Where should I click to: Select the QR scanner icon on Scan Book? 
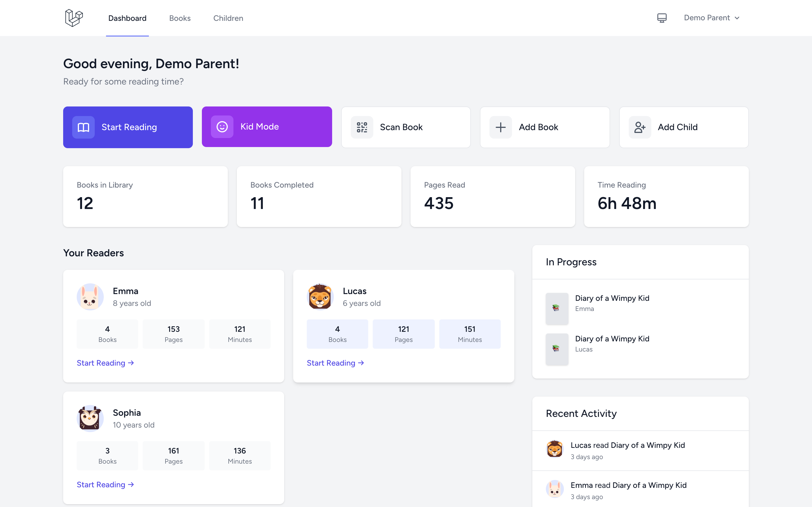362,127
